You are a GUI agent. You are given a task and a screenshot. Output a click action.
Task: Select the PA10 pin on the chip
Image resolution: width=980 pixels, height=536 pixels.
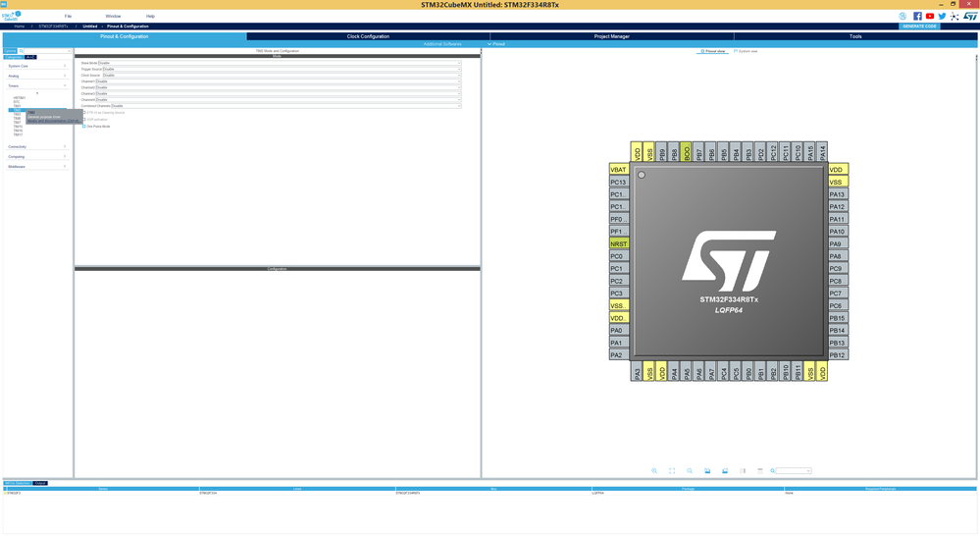click(838, 232)
